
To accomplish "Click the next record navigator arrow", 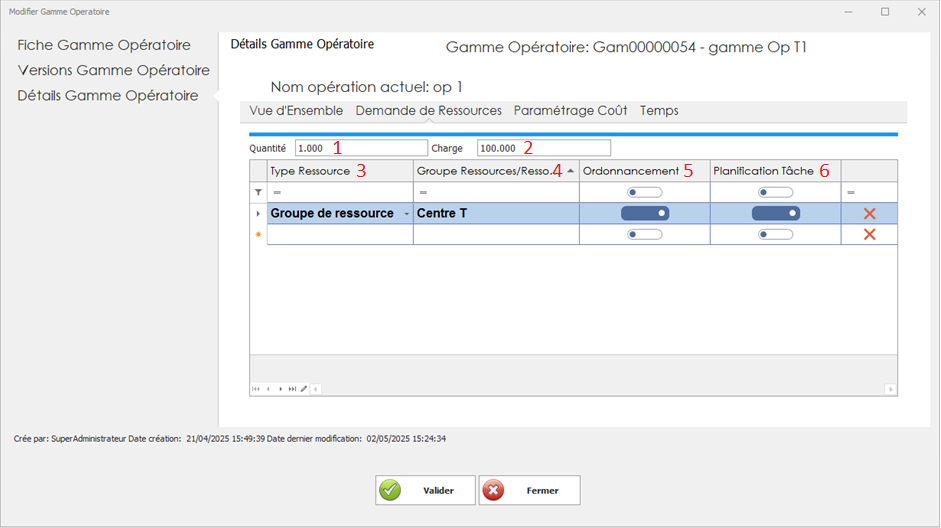I will (x=280, y=389).
